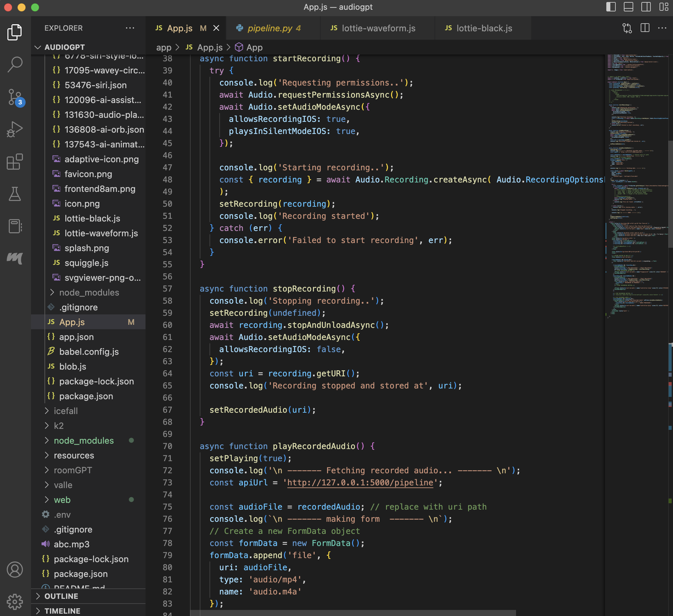Click the horizontal scrollbar under the editor
Viewport: 673px width, 616px height.
pyautogui.click(x=353, y=613)
